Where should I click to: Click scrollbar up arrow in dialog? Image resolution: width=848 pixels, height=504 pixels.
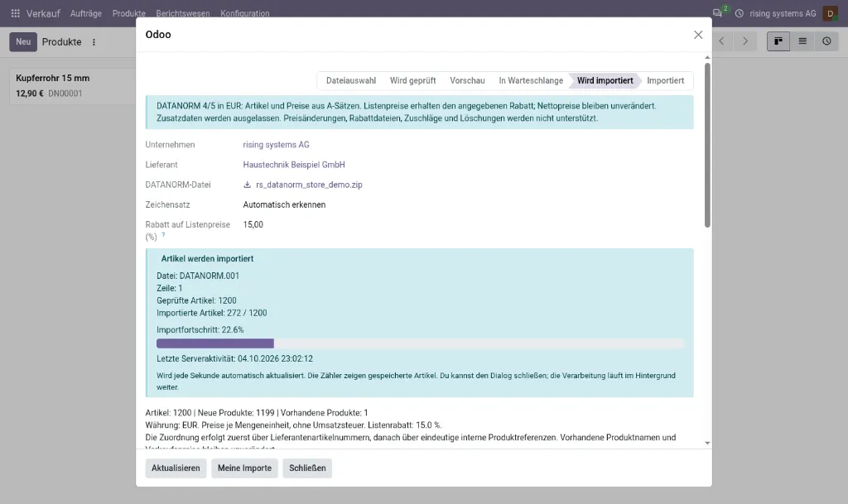(x=707, y=57)
